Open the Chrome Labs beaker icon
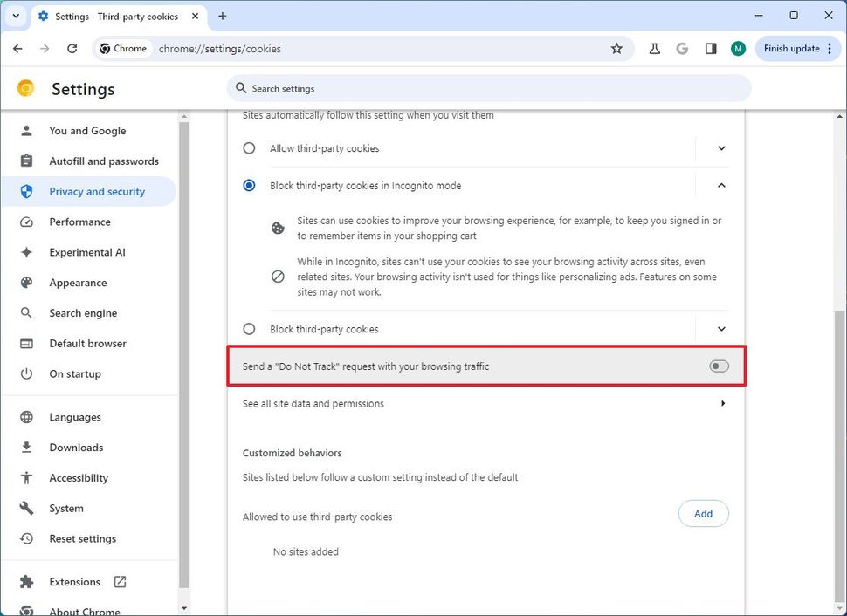 click(x=654, y=49)
